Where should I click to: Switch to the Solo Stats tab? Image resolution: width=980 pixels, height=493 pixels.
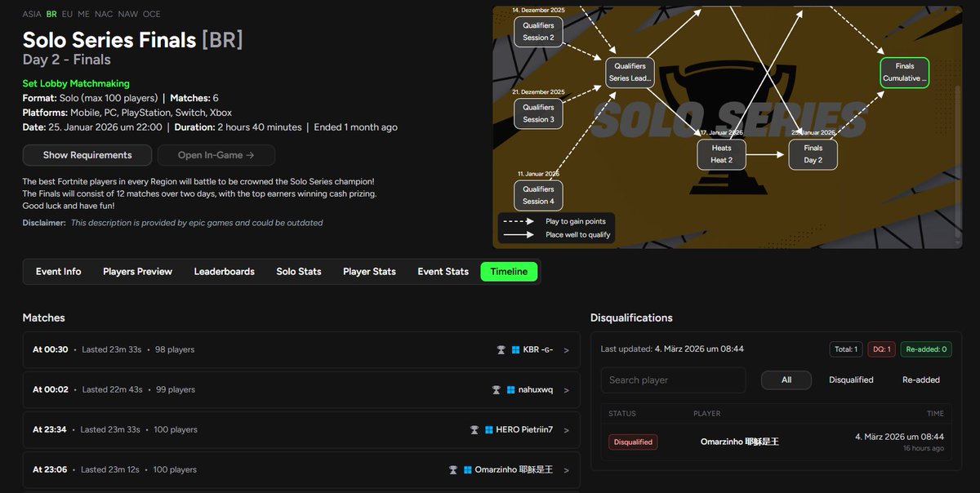[x=299, y=272]
